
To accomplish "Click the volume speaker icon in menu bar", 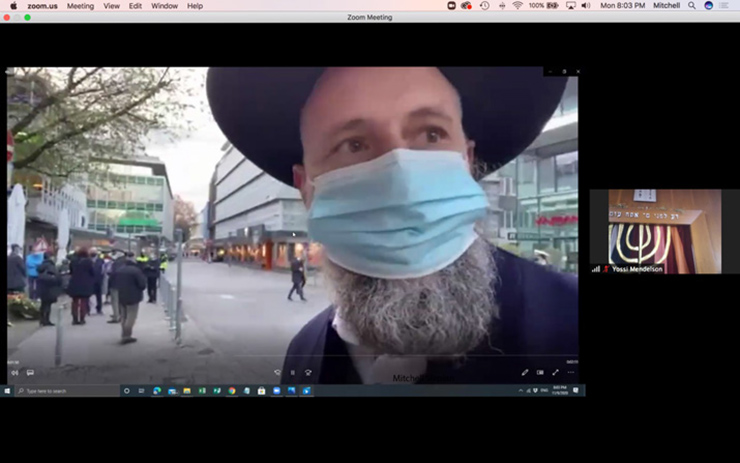I will click(585, 6).
